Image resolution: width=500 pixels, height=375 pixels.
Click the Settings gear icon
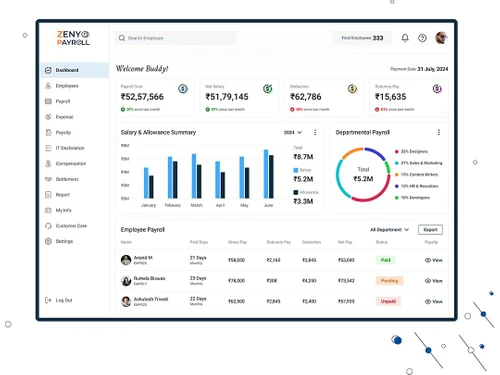(48, 241)
